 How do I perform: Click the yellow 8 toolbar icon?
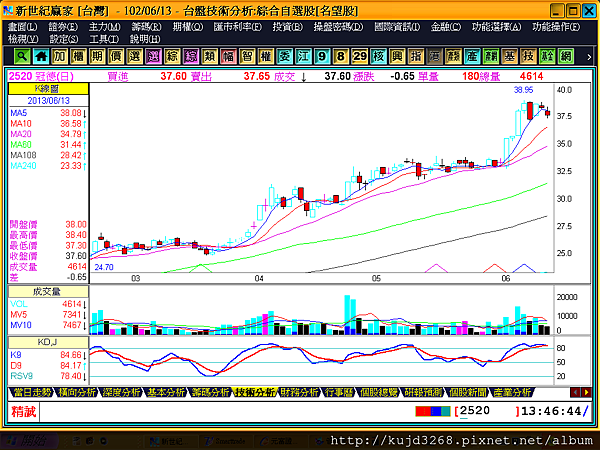click(341, 57)
